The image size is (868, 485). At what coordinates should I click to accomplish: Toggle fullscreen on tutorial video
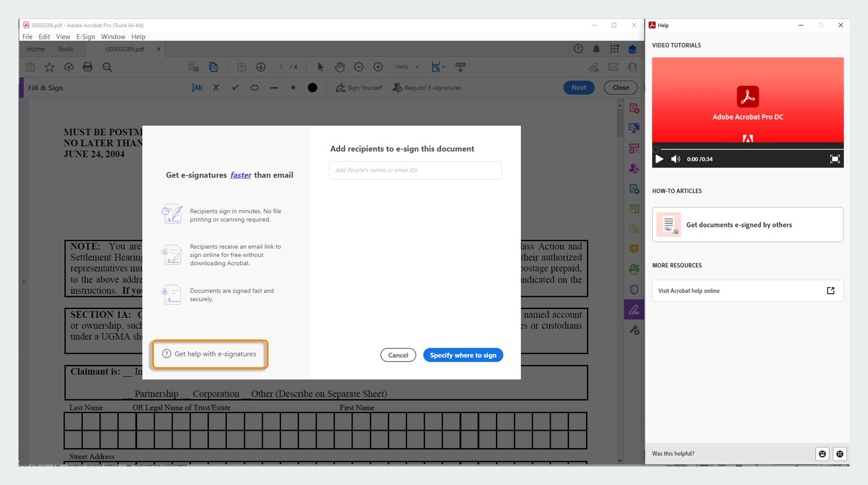(835, 159)
